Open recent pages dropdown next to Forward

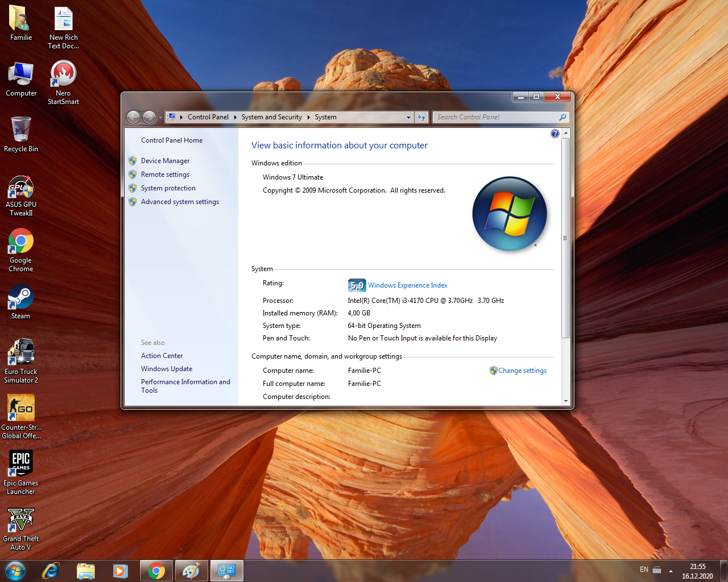click(x=160, y=117)
